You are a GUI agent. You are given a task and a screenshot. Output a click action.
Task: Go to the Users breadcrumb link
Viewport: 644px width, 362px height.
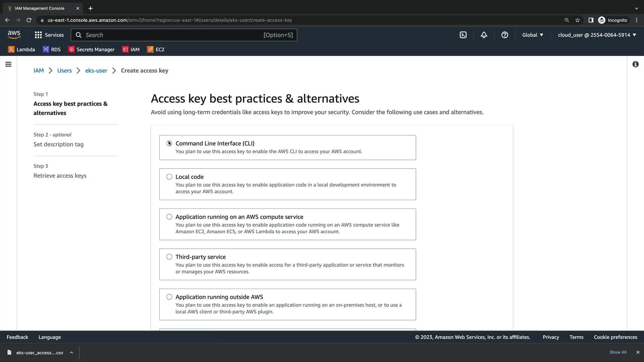64,70
